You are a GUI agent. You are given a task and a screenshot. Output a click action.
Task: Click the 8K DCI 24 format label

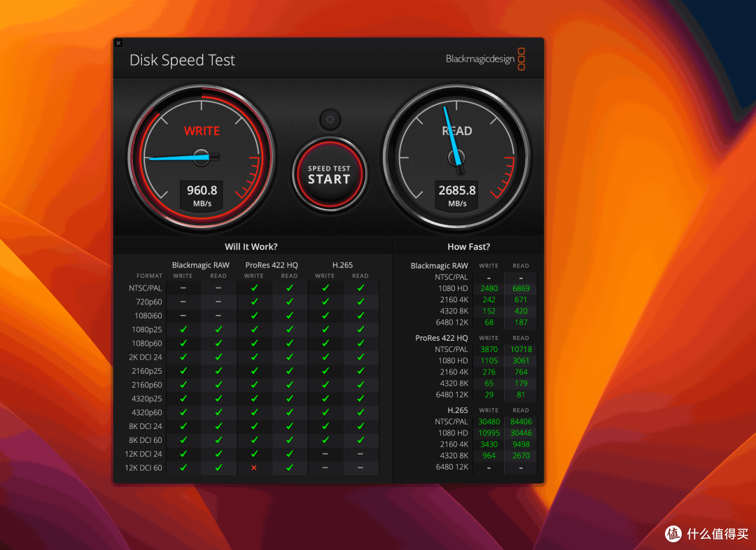145,426
